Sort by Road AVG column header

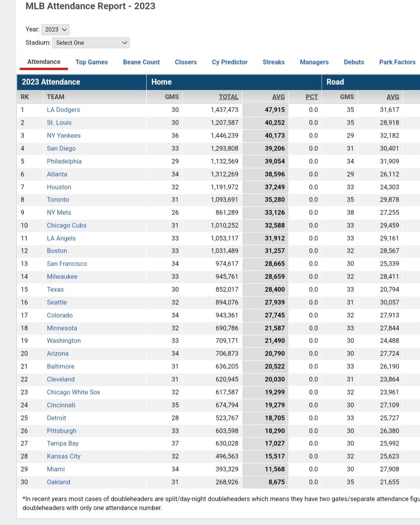click(393, 97)
